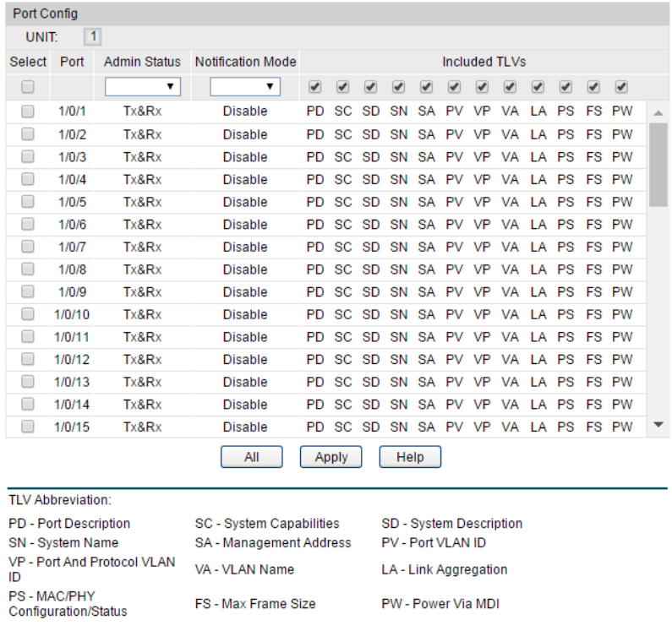The height and width of the screenshot is (631, 672).
Task: Click the port table scrollbar thumb
Action: tap(658, 165)
